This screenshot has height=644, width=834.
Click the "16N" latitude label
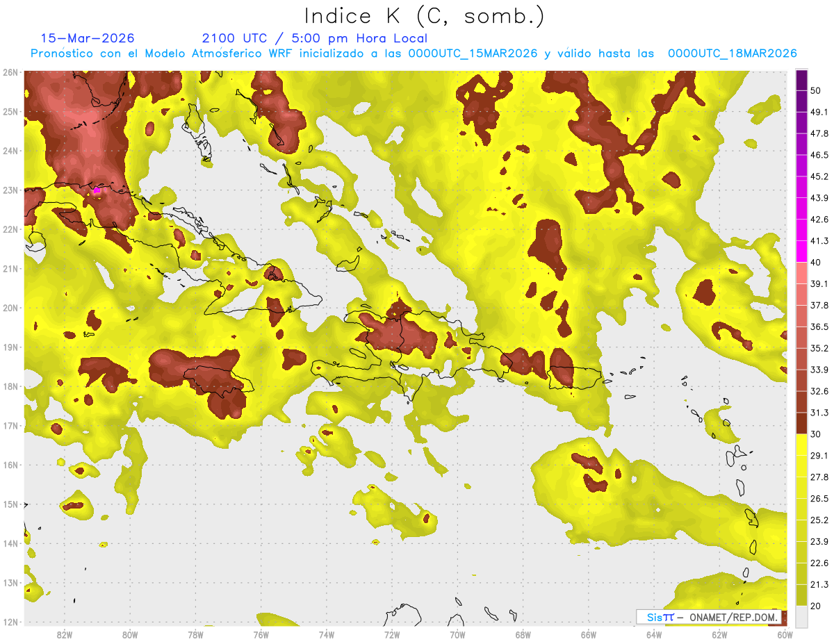pyautogui.click(x=10, y=465)
